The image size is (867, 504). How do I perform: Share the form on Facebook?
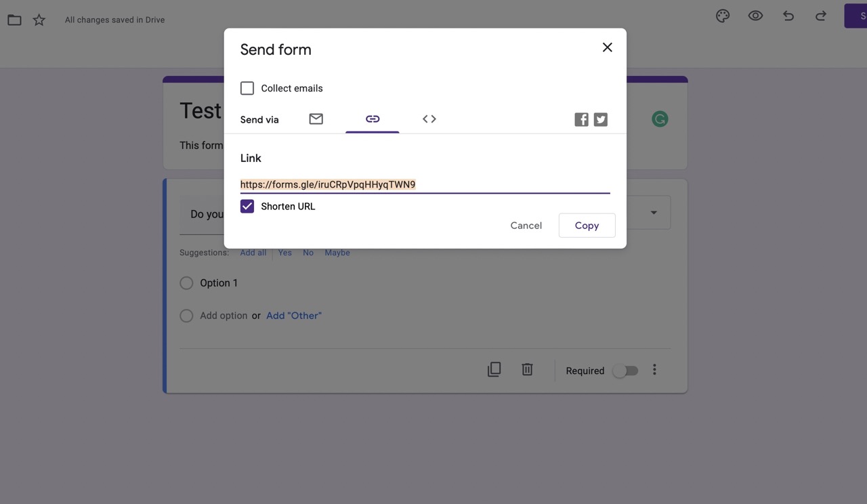(x=580, y=119)
